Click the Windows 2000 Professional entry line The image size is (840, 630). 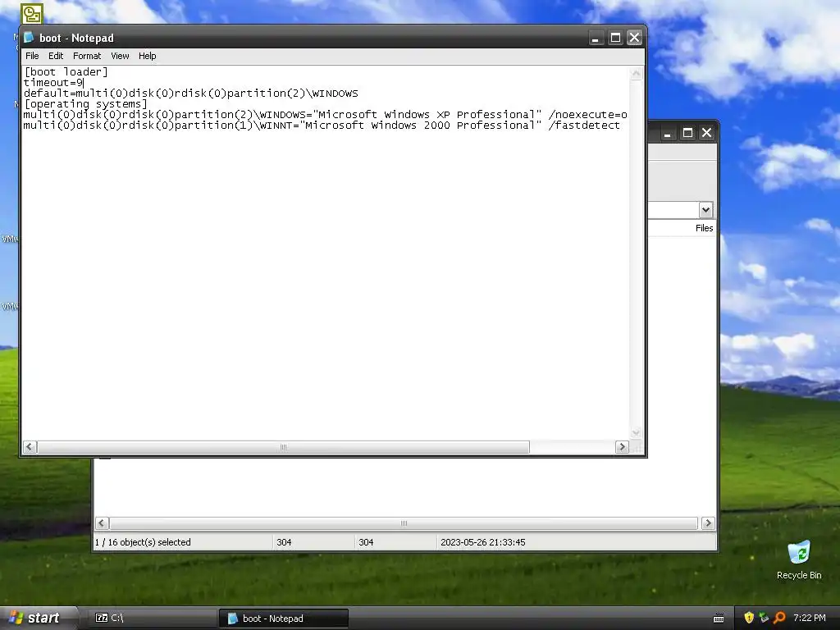322,126
